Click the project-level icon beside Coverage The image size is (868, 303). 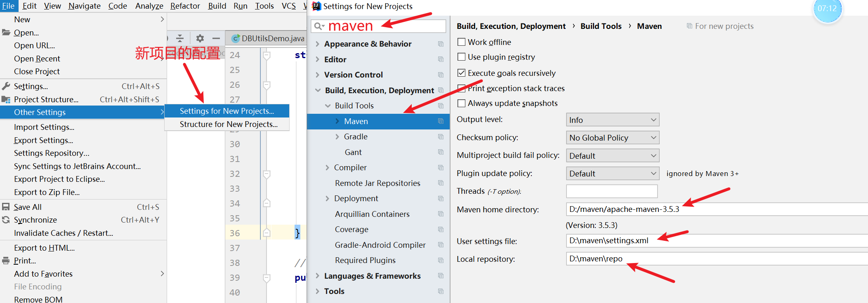tap(441, 229)
